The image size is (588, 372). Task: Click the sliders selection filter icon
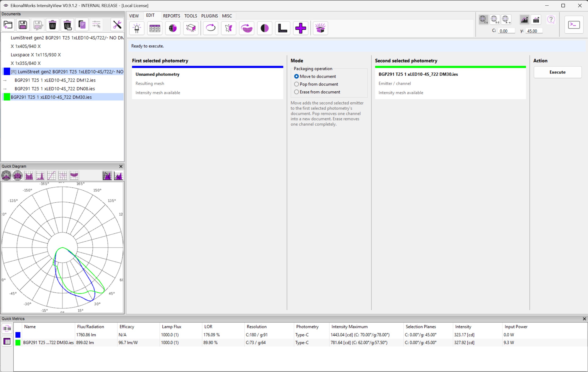[97, 25]
